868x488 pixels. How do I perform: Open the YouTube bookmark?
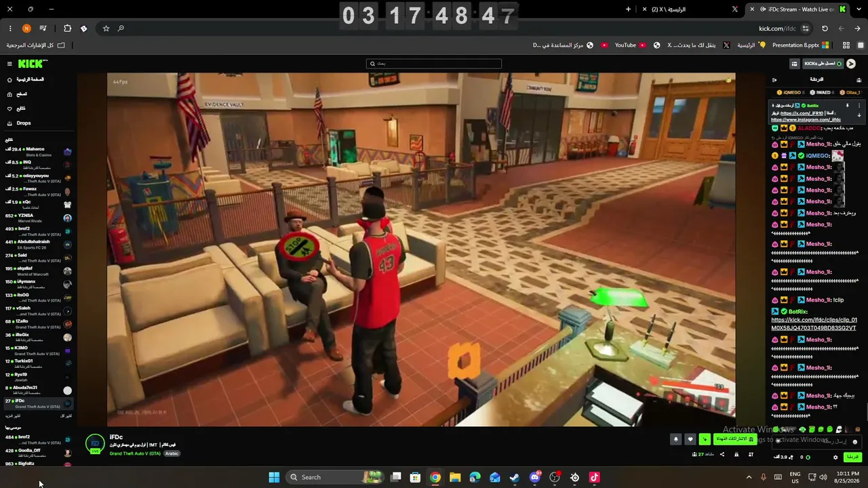pos(631,45)
